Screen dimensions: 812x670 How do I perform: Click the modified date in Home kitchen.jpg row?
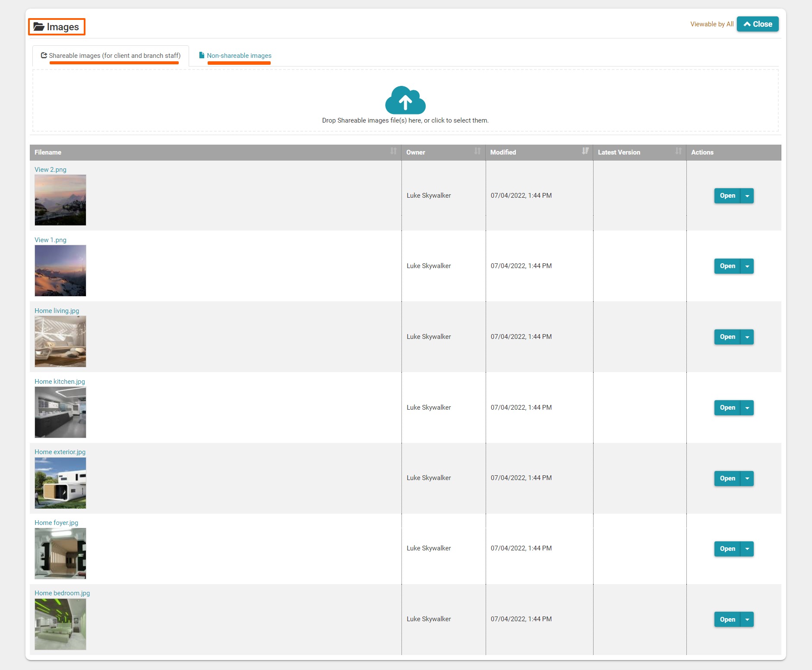tap(521, 408)
